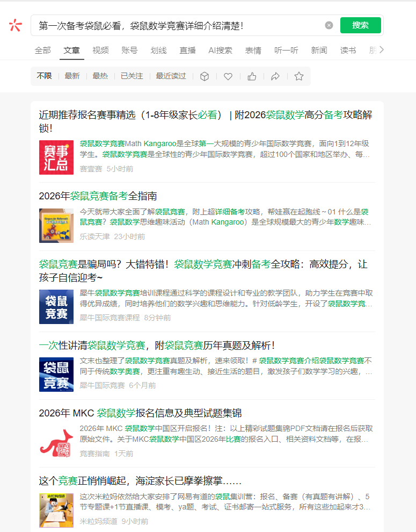Open the 赛事汇总 red thumbnail

(56, 157)
